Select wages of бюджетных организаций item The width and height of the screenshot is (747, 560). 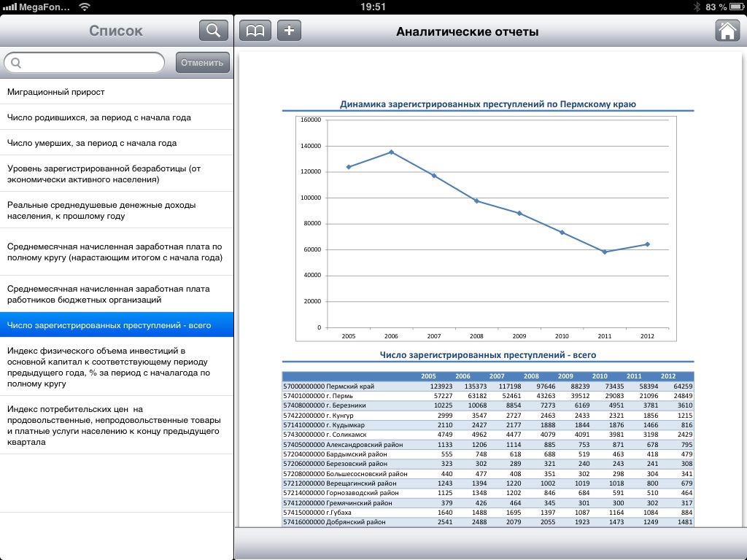point(117,294)
